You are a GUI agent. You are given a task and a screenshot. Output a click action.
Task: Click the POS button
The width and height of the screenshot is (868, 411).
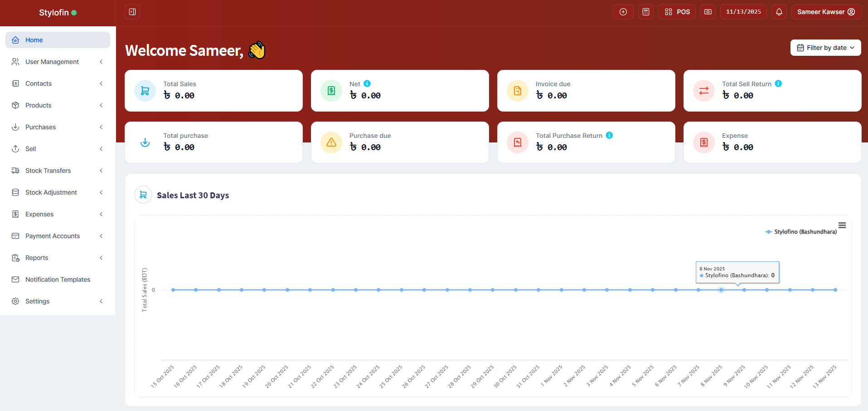point(677,12)
